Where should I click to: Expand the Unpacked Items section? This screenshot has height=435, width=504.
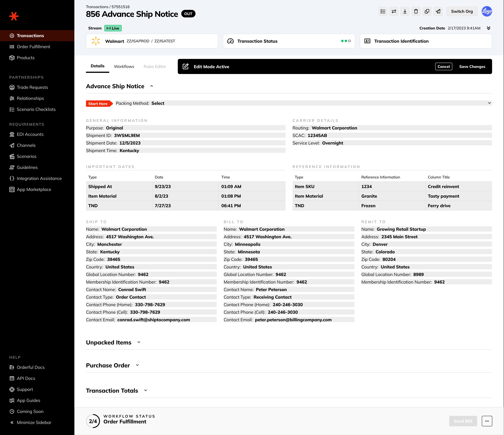click(x=139, y=342)
